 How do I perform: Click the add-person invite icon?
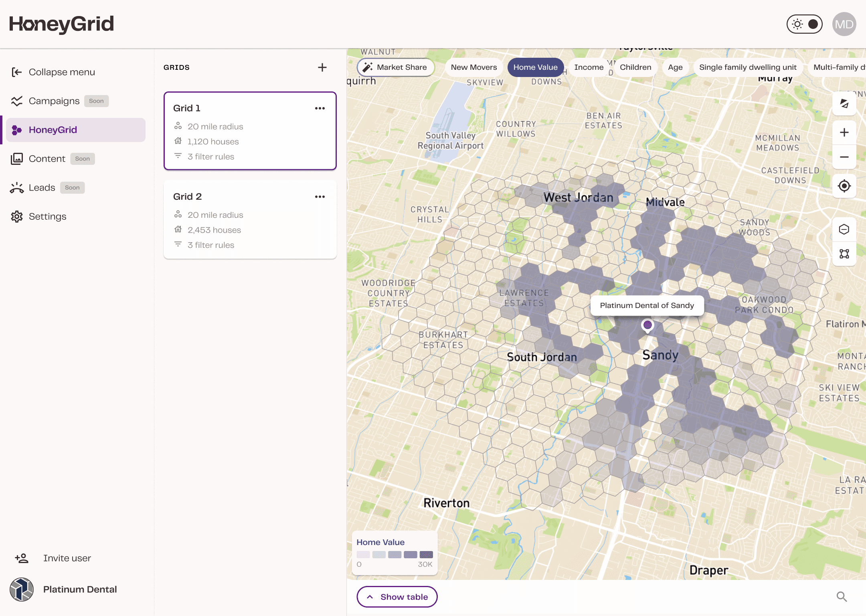[x=22, y=558]
